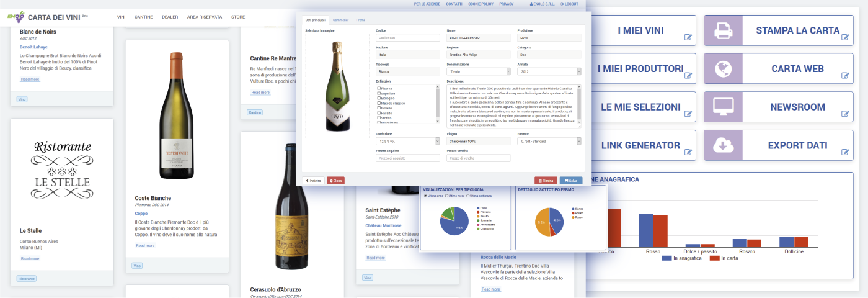Select the Ultimo anno radio option
The image size is (868, 298).
[x=425, y=196]
